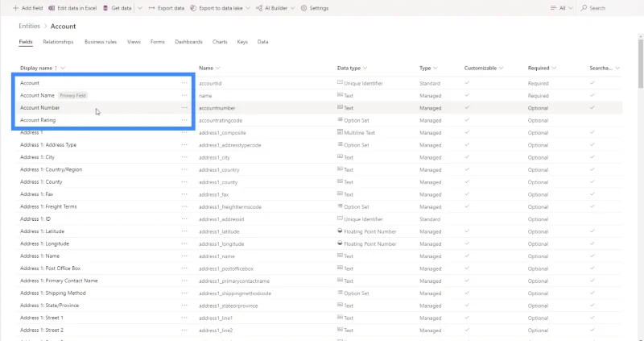Open the Searchable column dropdown
This screenshot has width=644, height=341.
pos(617,69)
